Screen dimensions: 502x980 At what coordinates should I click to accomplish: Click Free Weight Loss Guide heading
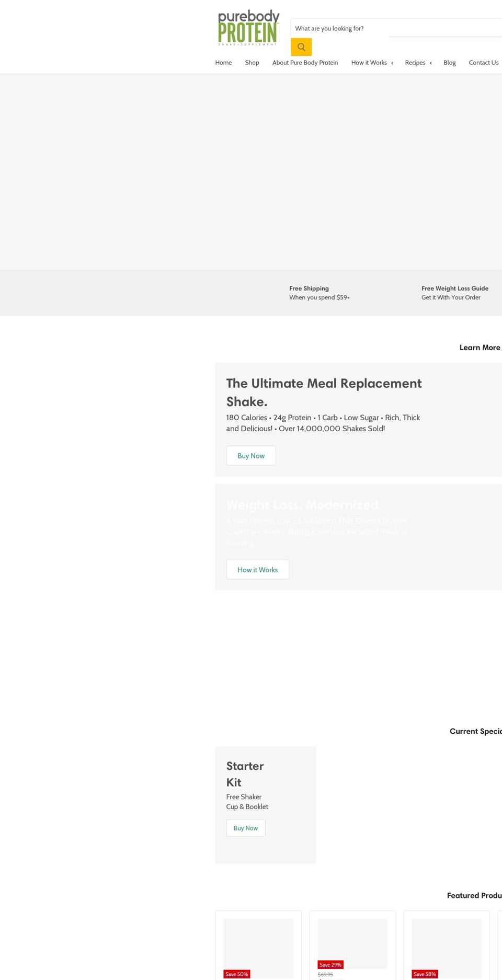pos(455,289)
